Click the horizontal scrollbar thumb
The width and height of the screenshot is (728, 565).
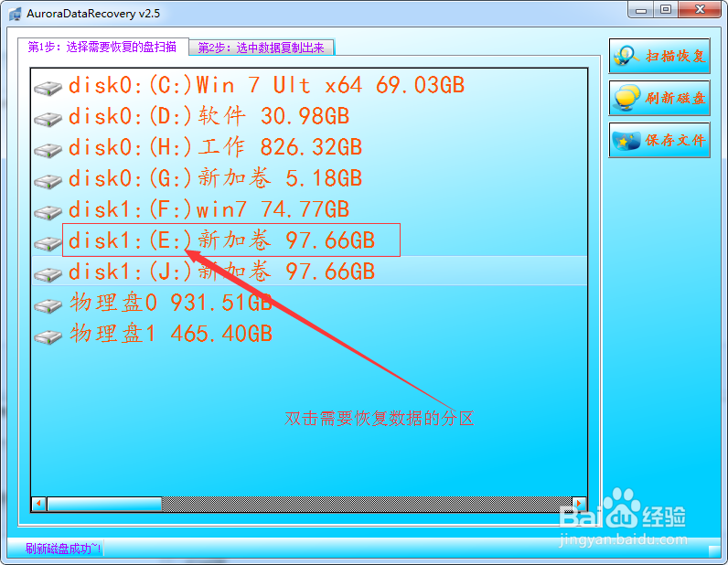(104, 504)
